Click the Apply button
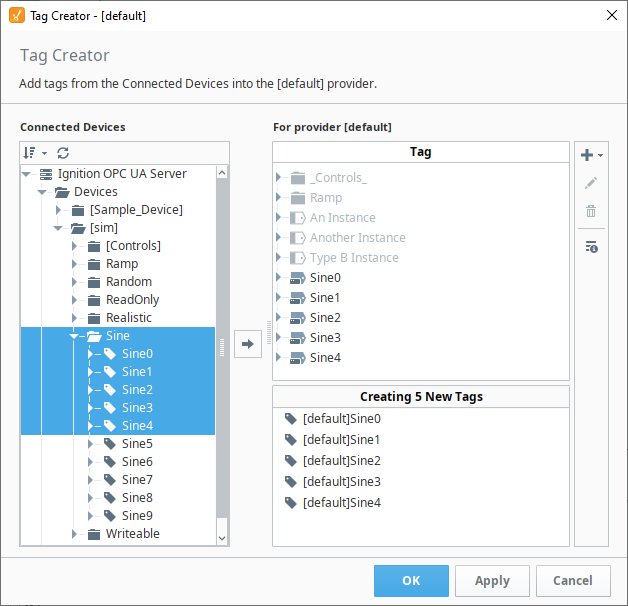628x606 pixels. pos(492,581)
